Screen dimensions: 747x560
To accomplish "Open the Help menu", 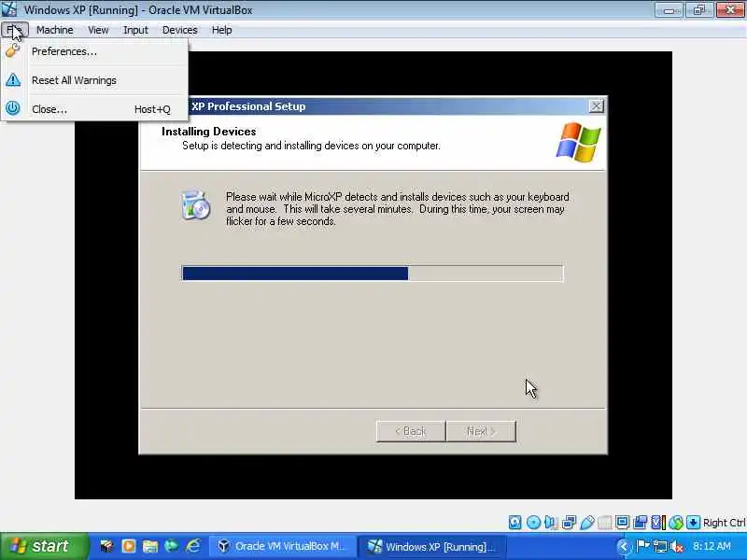I will tap(221, 30).
